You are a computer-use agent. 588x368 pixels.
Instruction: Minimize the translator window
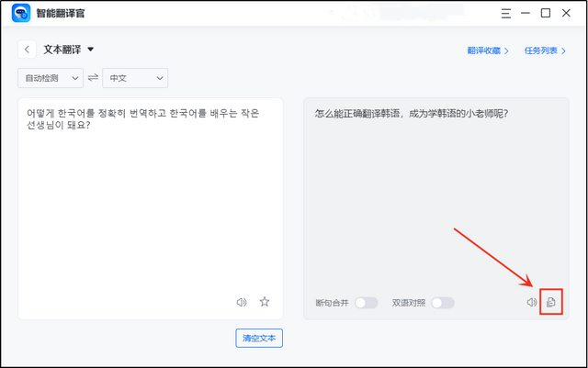(526, 13)
